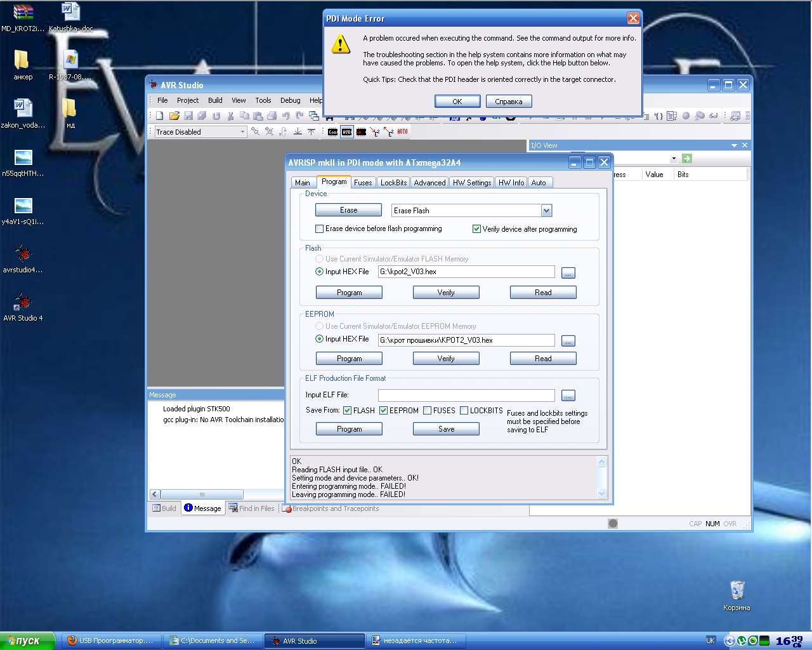Click the Redo arrow icon
This screenshot has width=812, height=650.
click(x=299, y=116)
